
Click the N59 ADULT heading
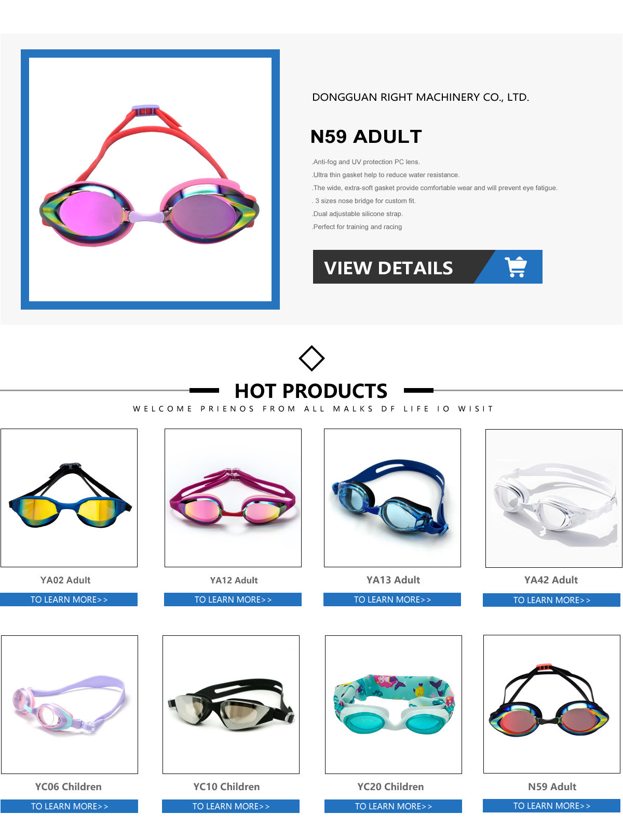click(x=366, y=137)
